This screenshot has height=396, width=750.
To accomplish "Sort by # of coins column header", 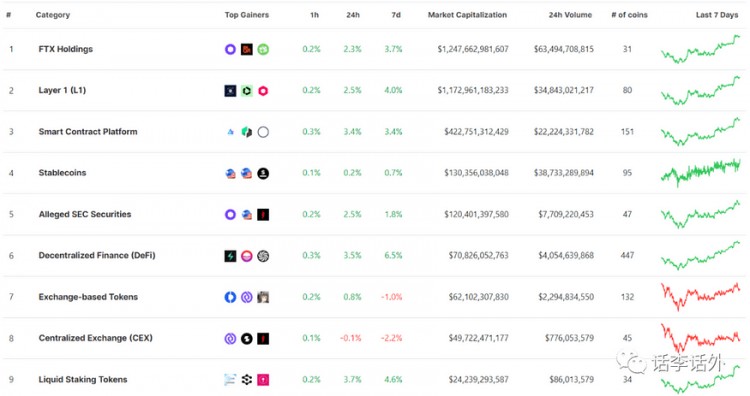I will pos(629,15).
